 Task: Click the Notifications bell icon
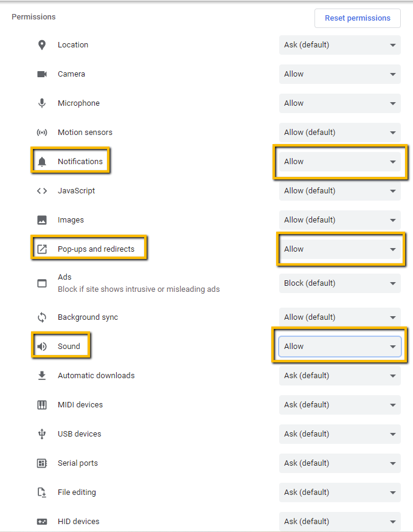click(x=42, y=162)
